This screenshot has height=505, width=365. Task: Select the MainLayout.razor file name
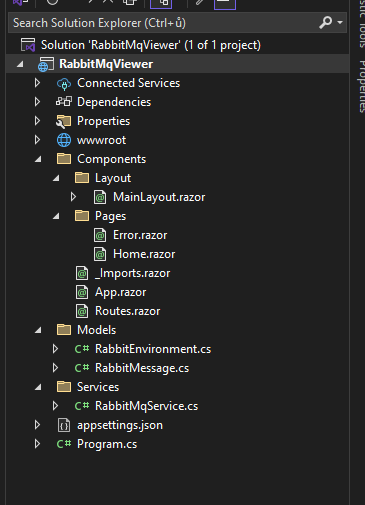159,197
